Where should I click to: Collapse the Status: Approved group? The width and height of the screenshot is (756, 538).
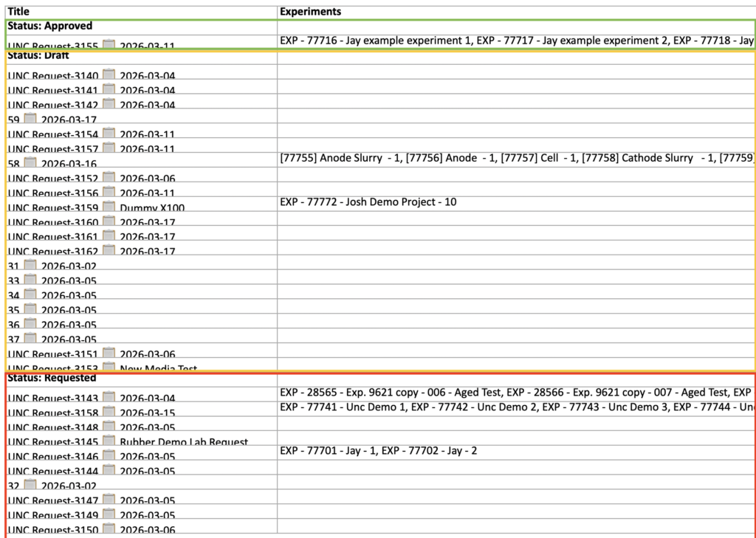click(x=49, y=26)
